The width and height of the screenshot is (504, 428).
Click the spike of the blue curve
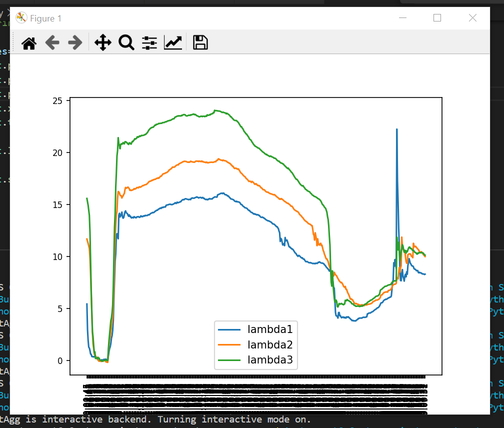pos(396,130)
